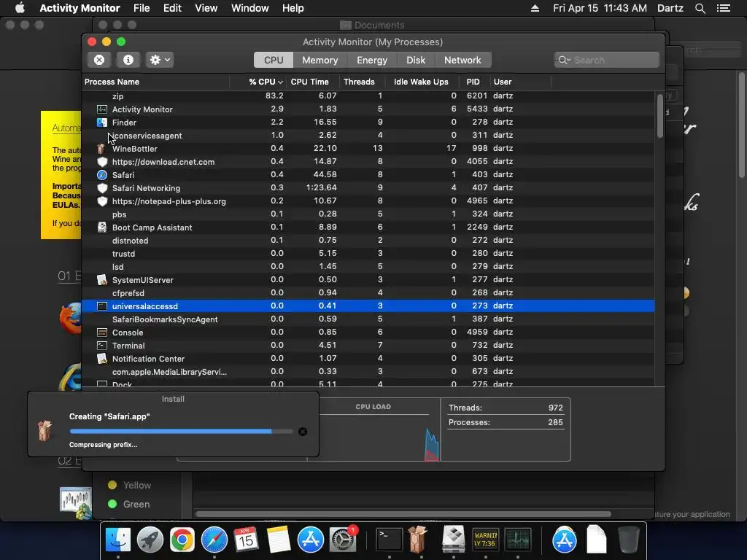The image size is (747, 560).
Task: Open the File menu
Action: pyautogui.click(x=142, y=8)
